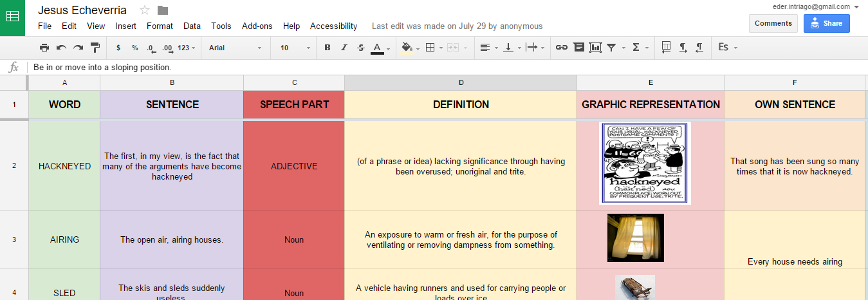Open the 123 number format dropdown

[x=187, y=48]
